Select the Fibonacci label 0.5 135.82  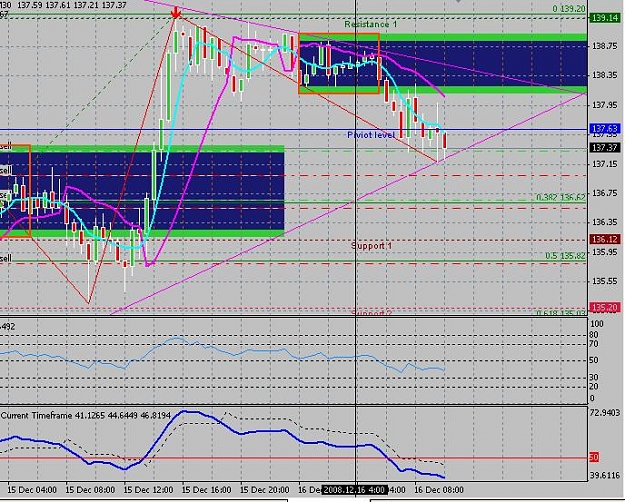tap(566, 256)
